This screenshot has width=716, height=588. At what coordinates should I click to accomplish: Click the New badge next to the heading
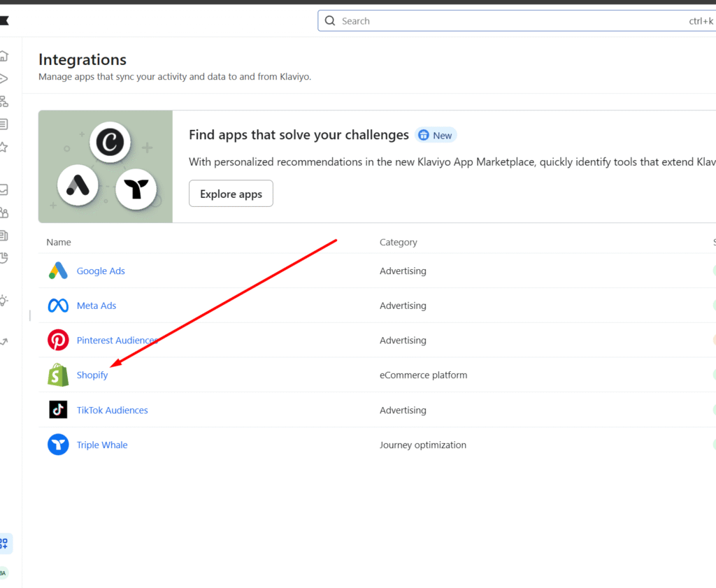(436, 135)
